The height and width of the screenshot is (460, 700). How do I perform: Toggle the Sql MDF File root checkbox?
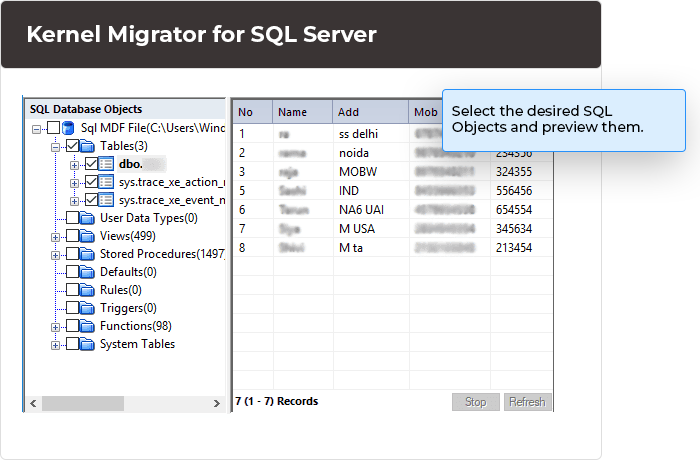click(54, 128)
